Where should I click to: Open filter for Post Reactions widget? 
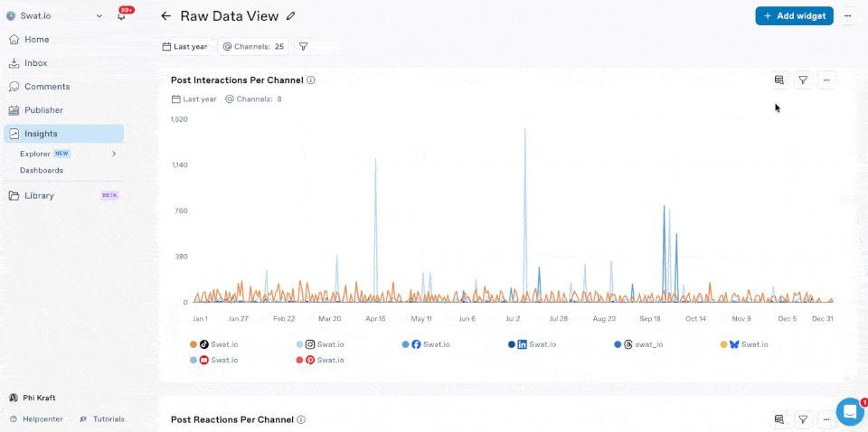pyautogui.click(x=803, y=419)
